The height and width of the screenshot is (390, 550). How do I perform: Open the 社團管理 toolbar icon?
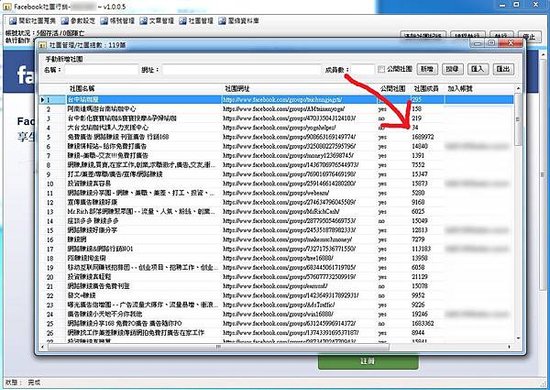coord(196,21)
